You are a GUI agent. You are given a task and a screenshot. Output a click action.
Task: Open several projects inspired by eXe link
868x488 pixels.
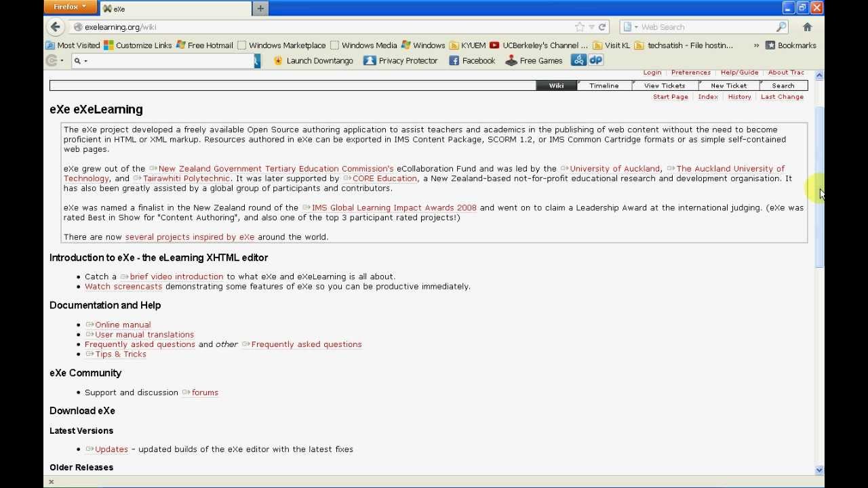pyautogui.click(x=190, y=237)
